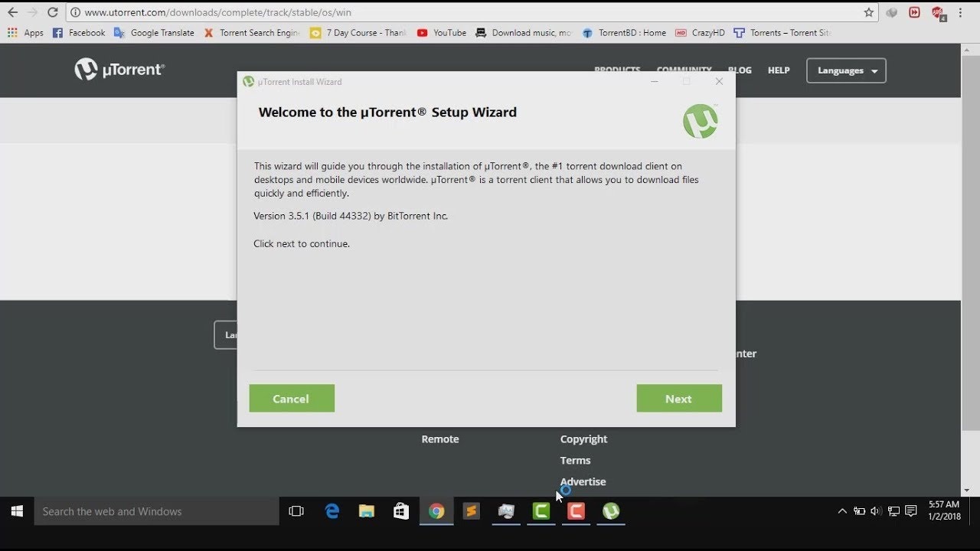The height and width of the screenshot is (551, 980).
Task: Bookmark this page with the star icon
Action: [x=868, y=12]
